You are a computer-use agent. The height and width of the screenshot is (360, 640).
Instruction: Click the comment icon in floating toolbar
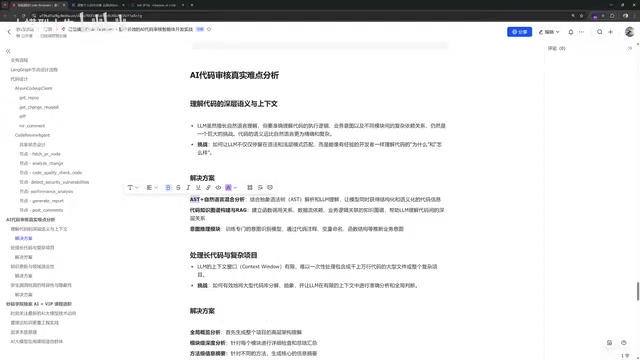(x=260, y=187)
